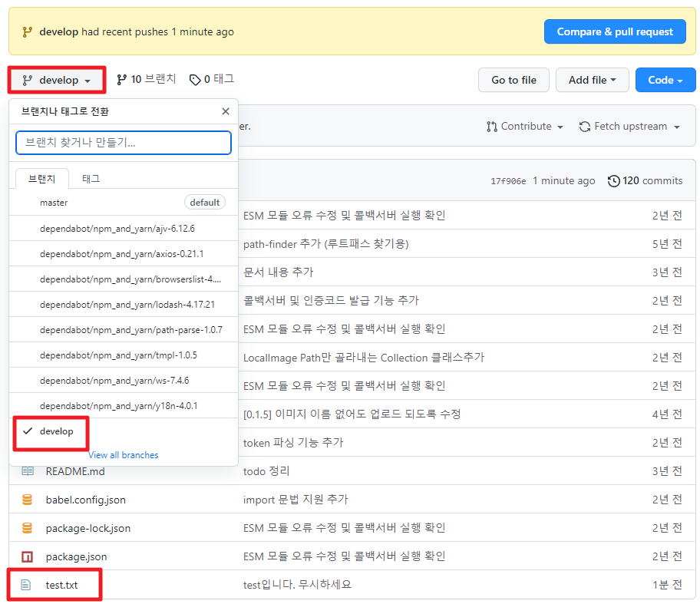Expand the green Code dropdown
The width and height of the screenshot is (700, 604).
[x=665, y=80]
